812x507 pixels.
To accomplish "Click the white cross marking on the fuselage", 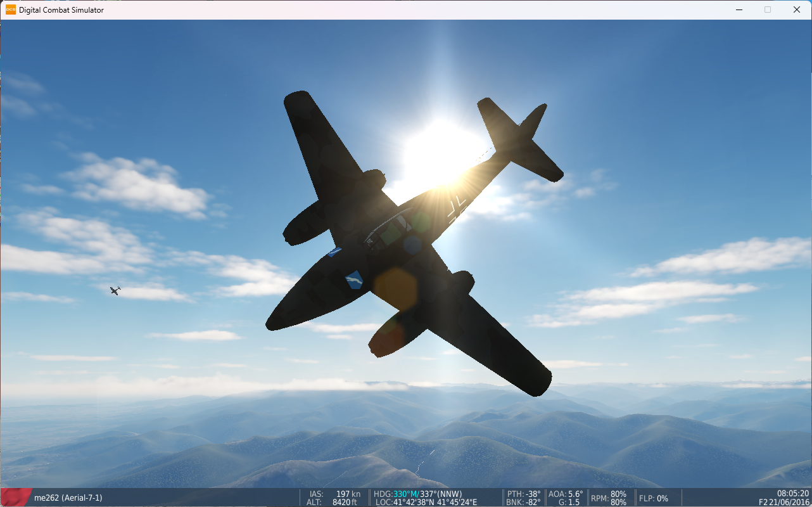I will pos(456,208).
